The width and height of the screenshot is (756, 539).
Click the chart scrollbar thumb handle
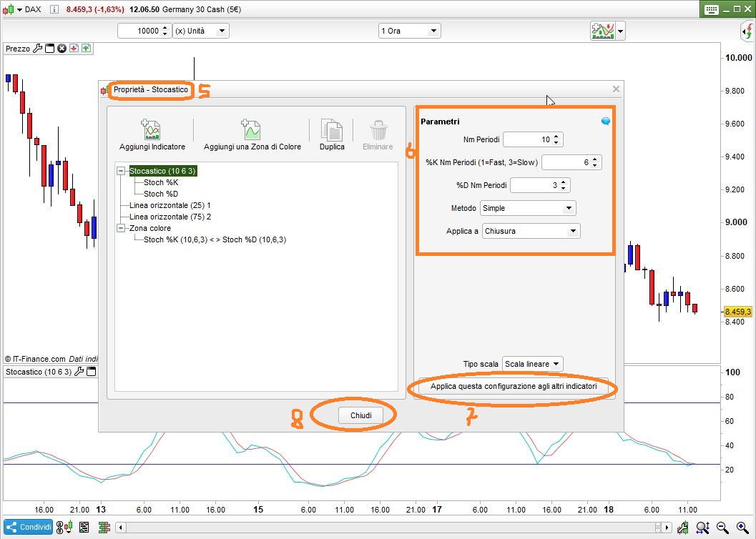pyautogui.click(x=658, y=528)
